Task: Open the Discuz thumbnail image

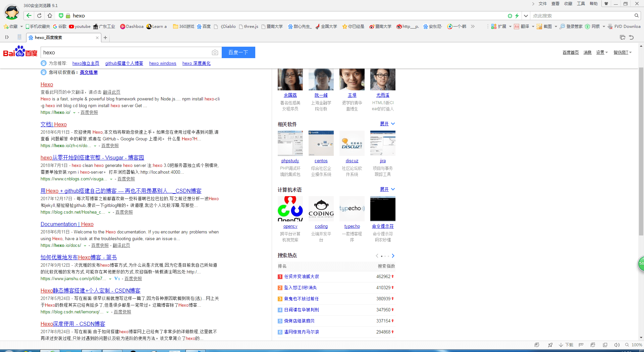Action: tap(352, 143)
